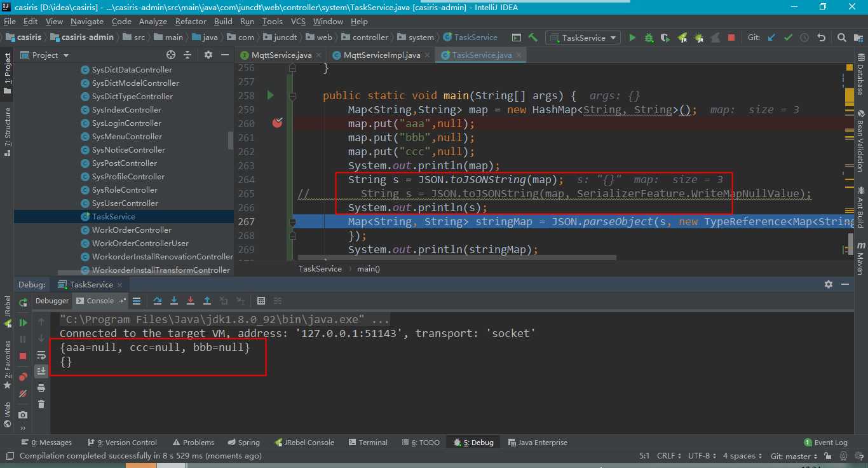Switch to MqttServiceImpl.java tab

[382, 55]
